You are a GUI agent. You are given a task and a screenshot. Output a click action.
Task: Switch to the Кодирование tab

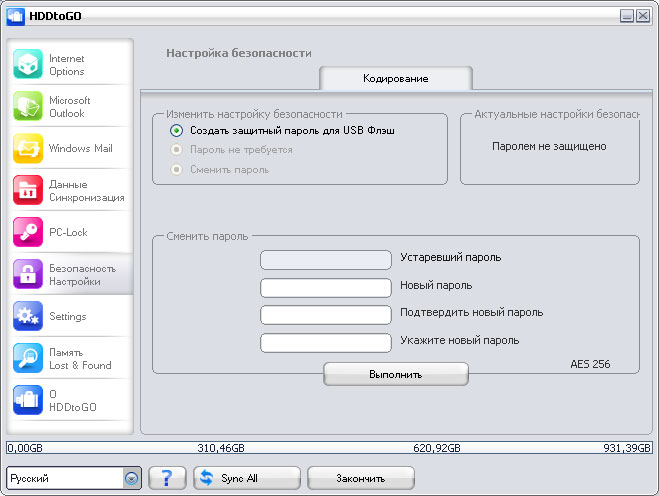[395, 78]
